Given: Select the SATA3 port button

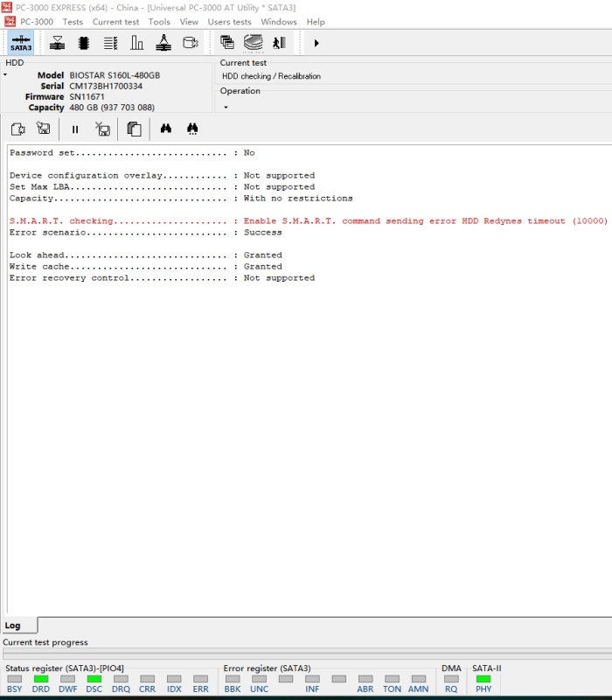Looking at the screenshot, I should click(x=21, y=43).
